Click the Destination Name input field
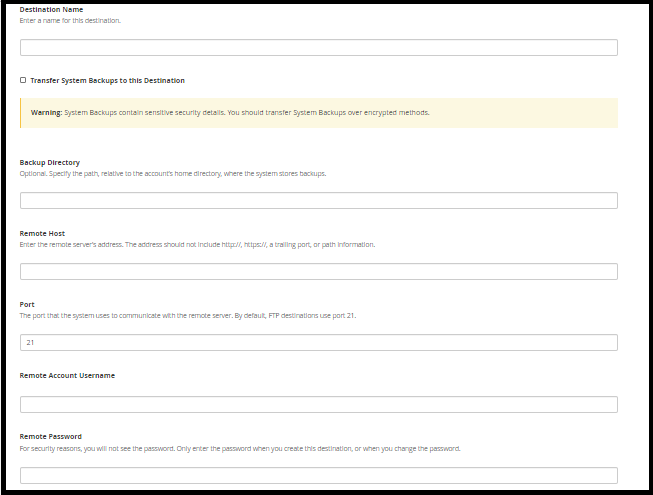 pyautogui.click(x=319, y=47)
